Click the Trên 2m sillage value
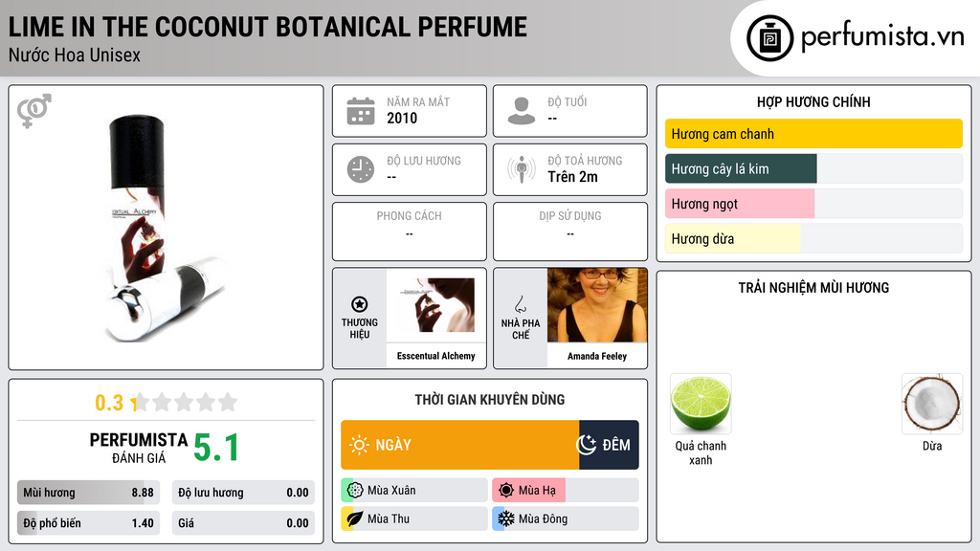 point(572,177)
